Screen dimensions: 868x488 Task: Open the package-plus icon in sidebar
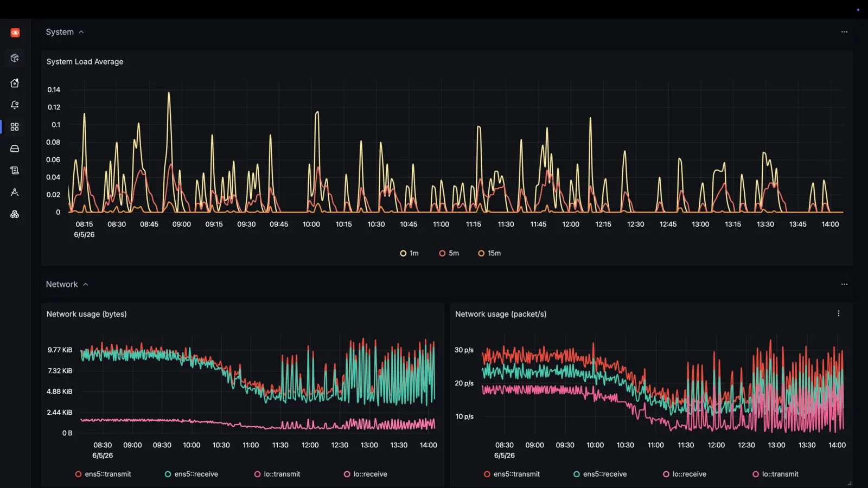[x=15, y=58]
